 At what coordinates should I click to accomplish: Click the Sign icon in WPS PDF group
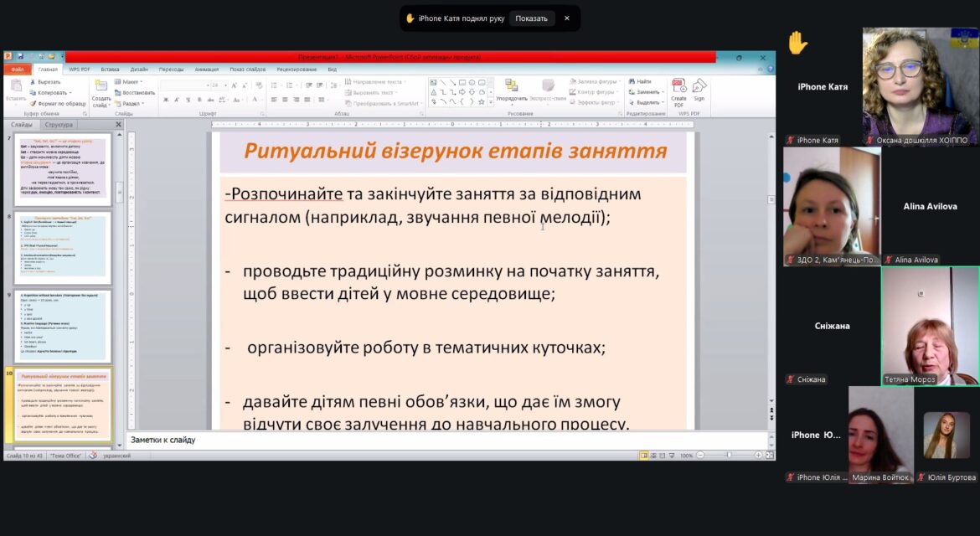click(x=699, y=90)
